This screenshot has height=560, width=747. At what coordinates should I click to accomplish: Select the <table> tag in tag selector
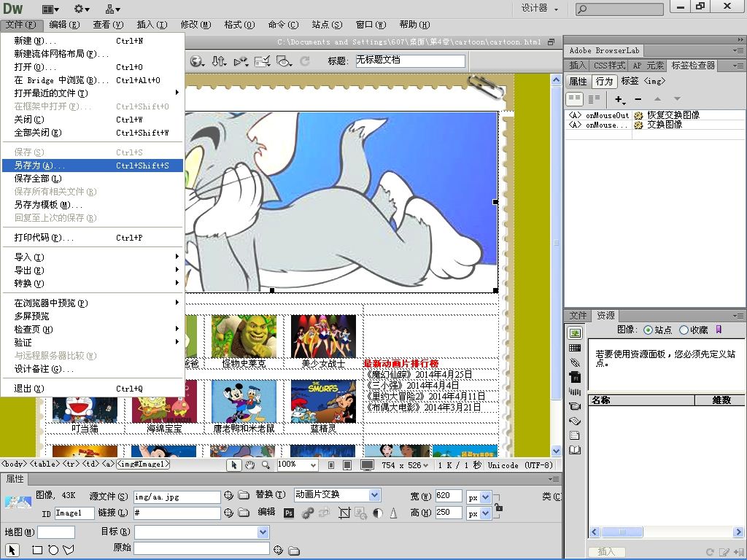pos(44,464)
